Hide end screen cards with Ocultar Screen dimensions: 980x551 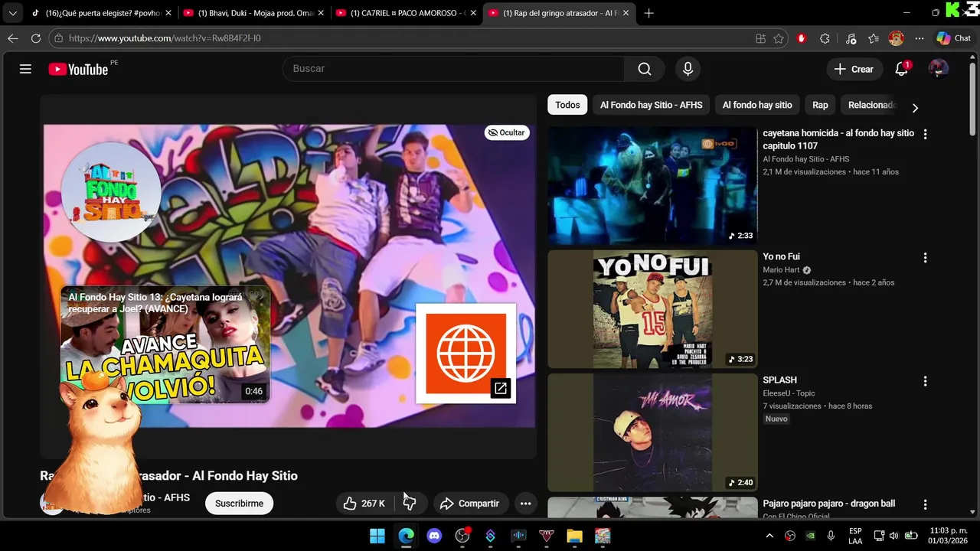pyautogui.click(x=507, y=132)
